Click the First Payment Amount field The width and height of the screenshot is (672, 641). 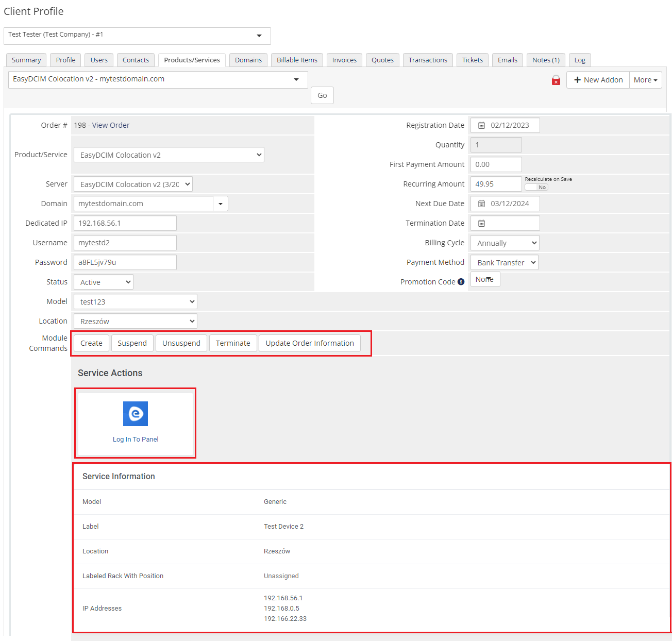[x=496, y=164]
